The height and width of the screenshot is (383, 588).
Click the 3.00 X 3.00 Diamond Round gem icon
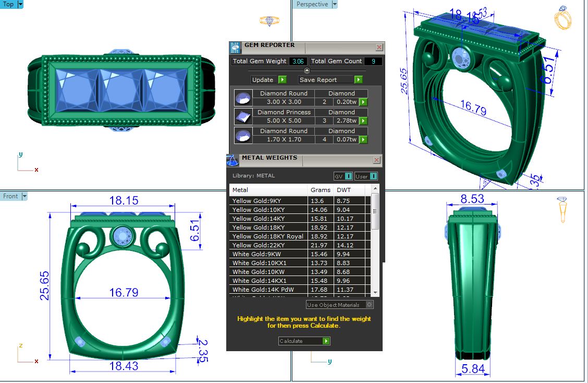coord(242,98)
